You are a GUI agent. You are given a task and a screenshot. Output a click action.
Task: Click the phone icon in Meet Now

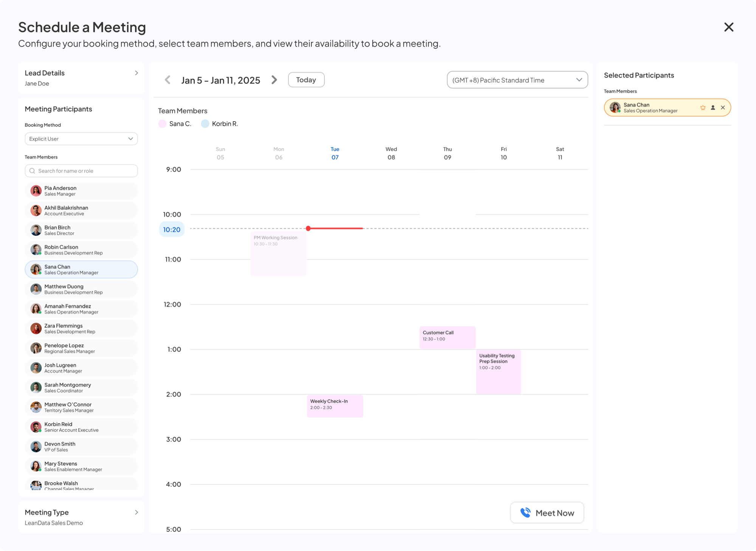pyautogui.click(x=525, y=512)
